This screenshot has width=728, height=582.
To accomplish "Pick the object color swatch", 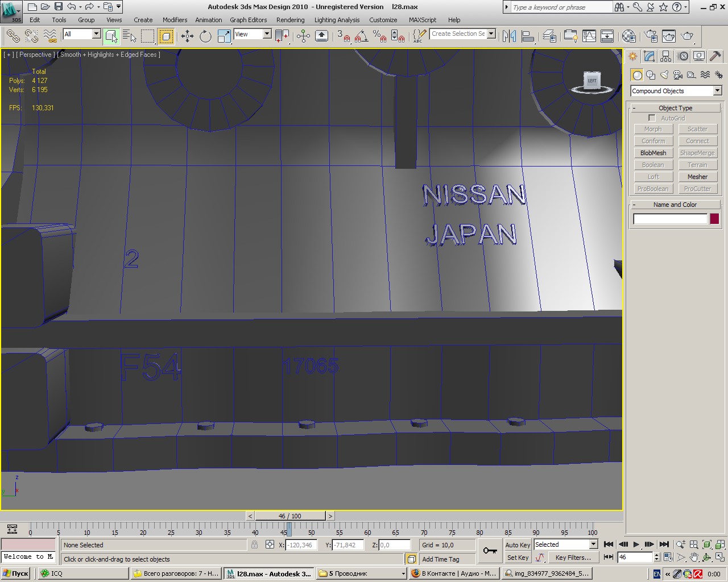I will pyautogui.click(x=714, y=219).
